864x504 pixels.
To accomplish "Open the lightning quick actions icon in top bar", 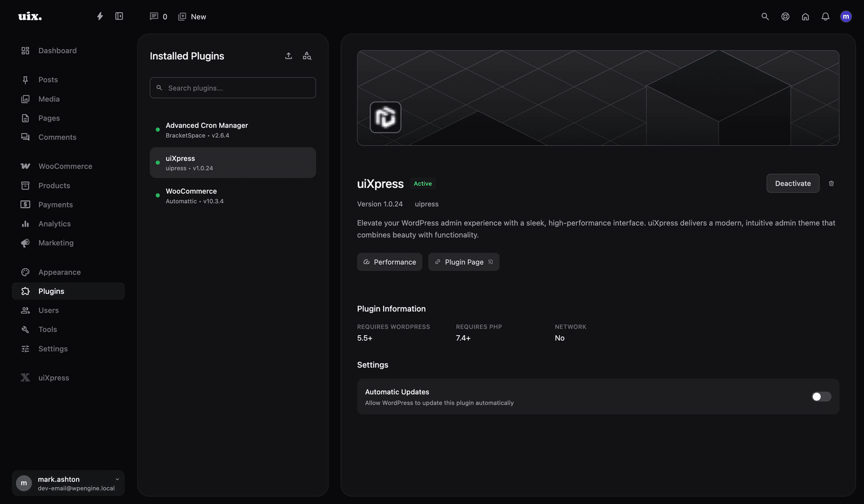I will click(100, 16).
